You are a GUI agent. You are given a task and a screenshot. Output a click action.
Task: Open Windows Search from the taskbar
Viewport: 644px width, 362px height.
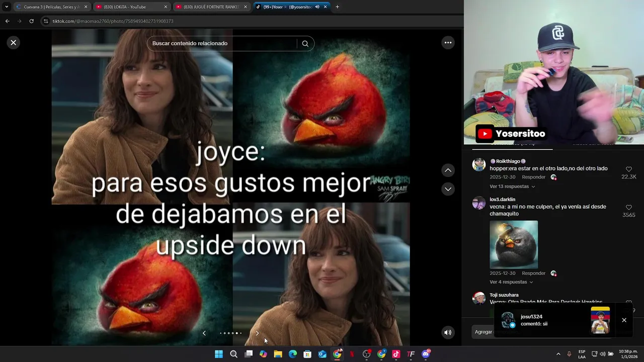[233, 354]
